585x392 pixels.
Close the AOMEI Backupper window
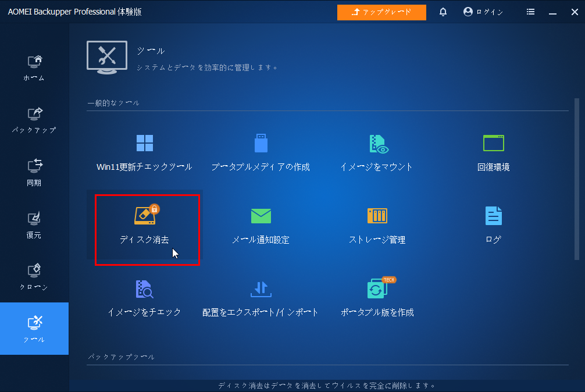coord(575,12)
